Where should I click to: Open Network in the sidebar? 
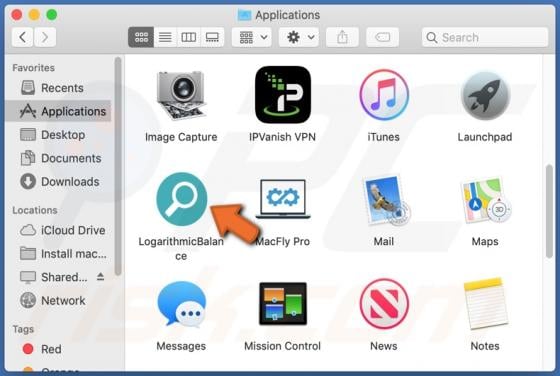tap(59, 301)
